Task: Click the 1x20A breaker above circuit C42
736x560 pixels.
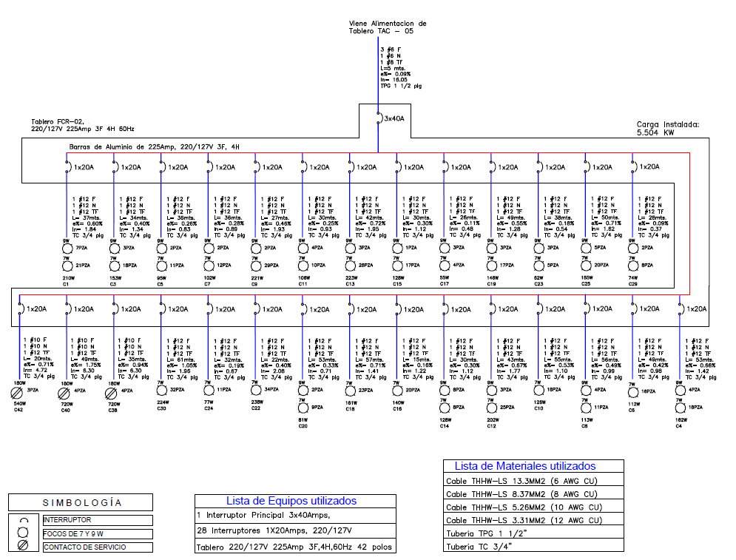Action: pyautogui.click(x=21, y=308)
